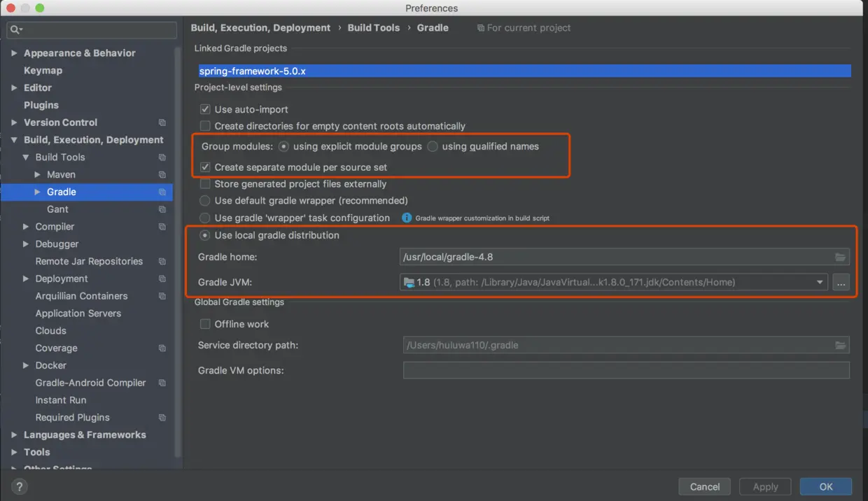Open Plugins settings
The image size is (868, 501).
[41, 105]
